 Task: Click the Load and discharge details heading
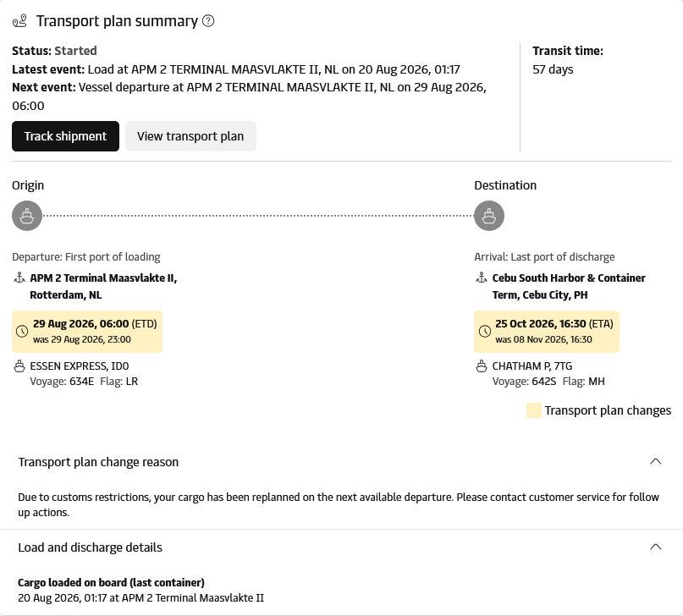tap(91, 547)
